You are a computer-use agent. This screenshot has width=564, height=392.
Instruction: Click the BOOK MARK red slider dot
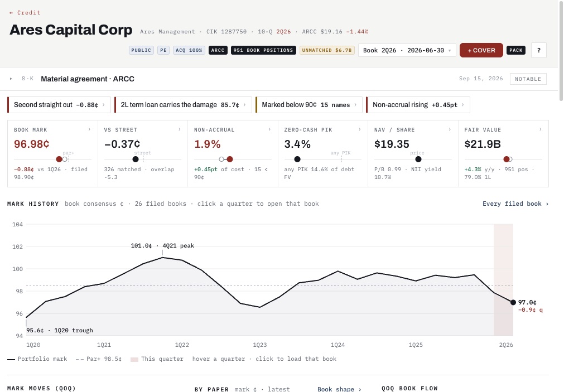click(x=59, y=159)
